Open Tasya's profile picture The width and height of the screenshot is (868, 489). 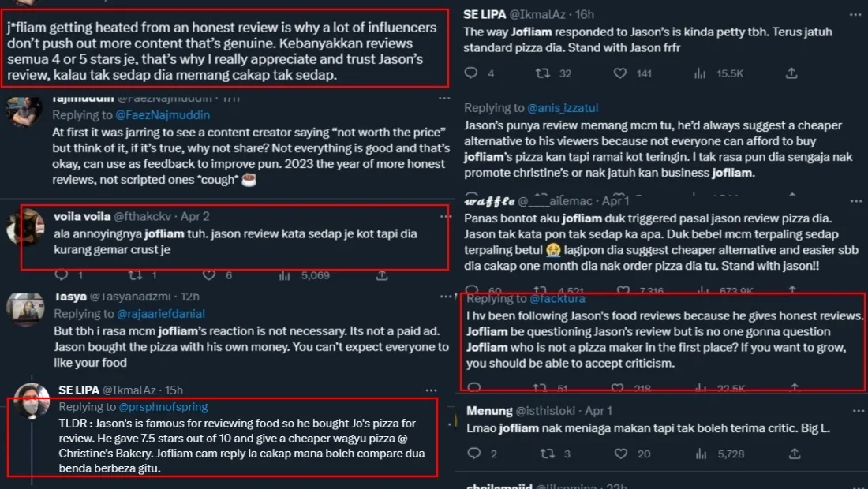pyautogui.click(x=24, y=307)
